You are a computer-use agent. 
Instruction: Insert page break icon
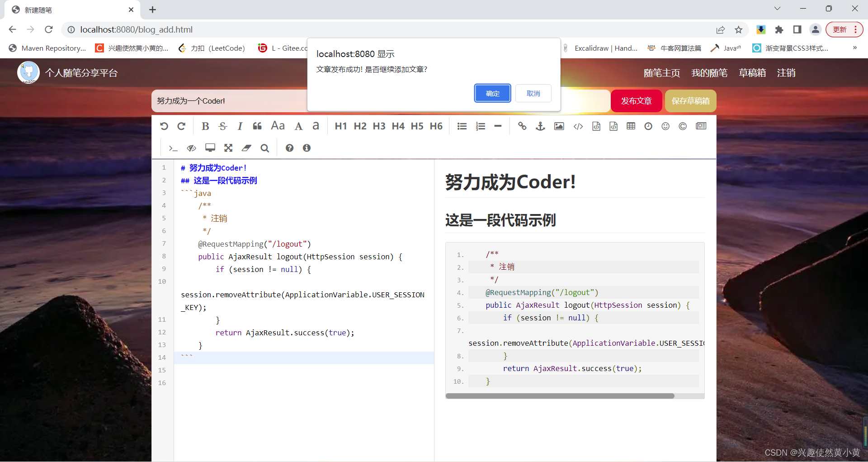pyautogui.click(x=701, y=126)
